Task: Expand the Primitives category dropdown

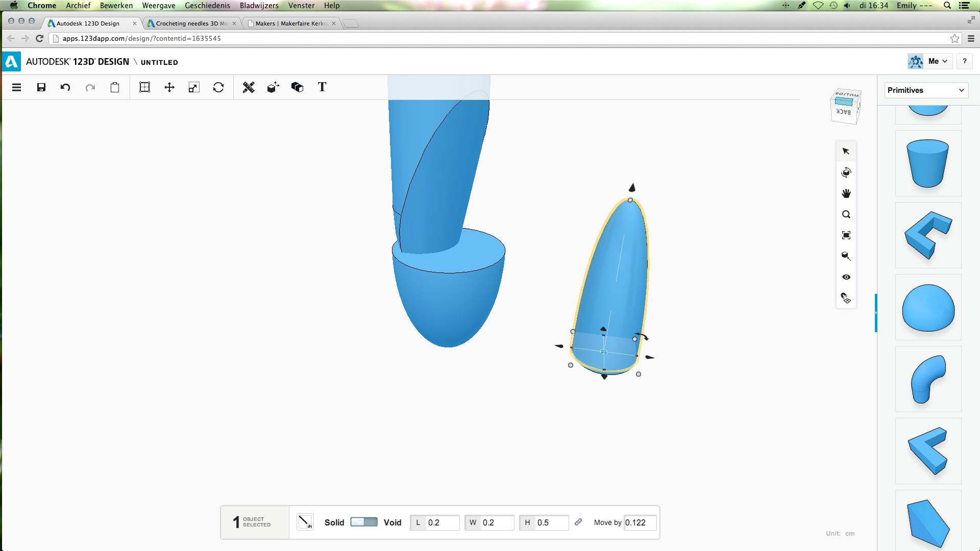Action: tap(926, 90)
